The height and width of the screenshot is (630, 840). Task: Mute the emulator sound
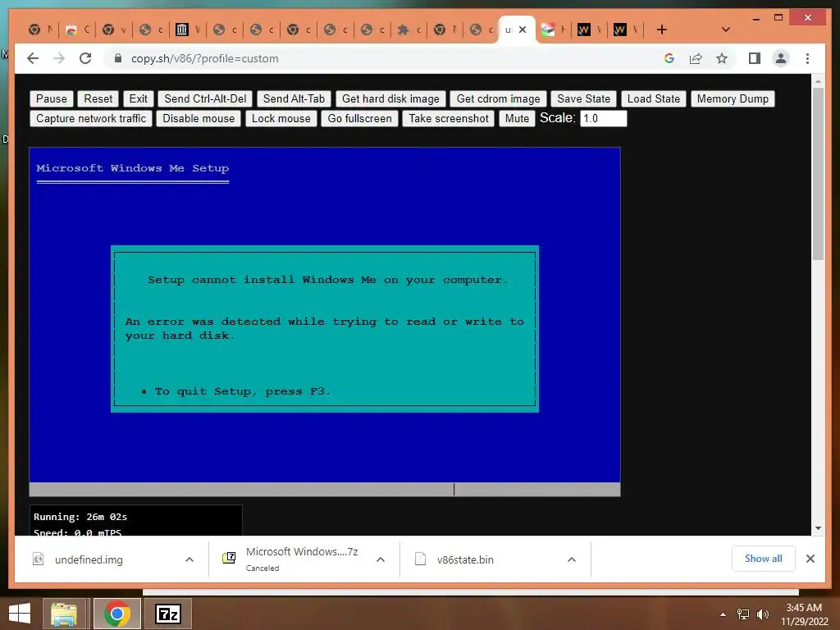(x=517, y=118)
